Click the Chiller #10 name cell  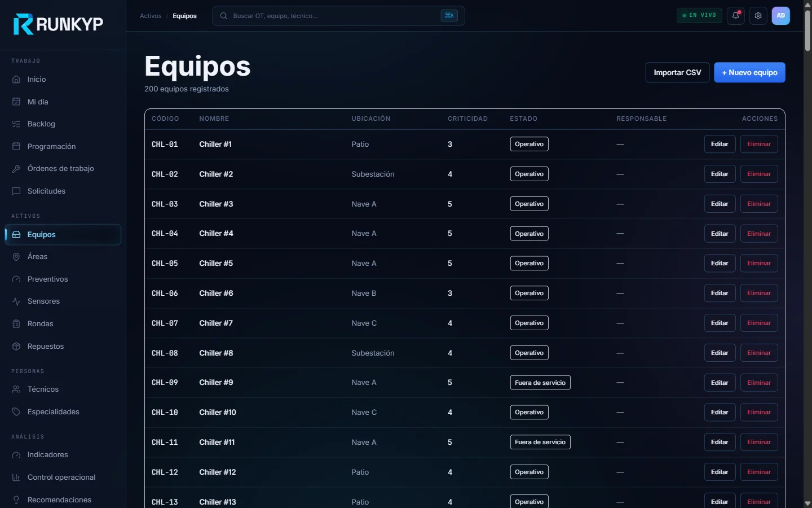coord(218,413)
